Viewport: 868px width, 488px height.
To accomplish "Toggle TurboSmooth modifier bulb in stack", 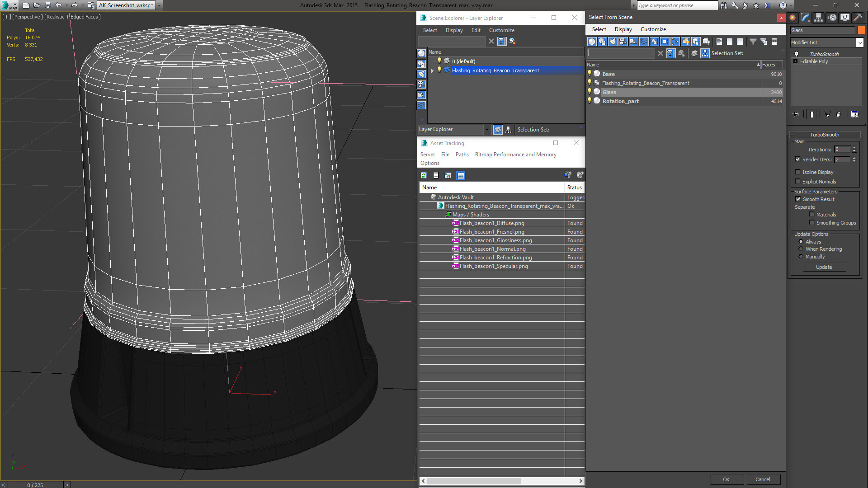I will tap(796, 54).
